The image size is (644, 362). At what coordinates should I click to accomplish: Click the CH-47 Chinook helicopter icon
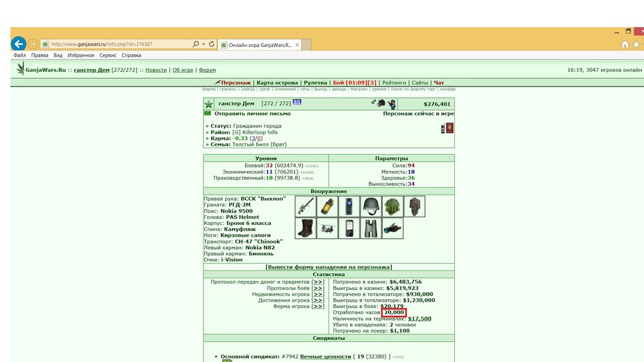coord(328,228)
